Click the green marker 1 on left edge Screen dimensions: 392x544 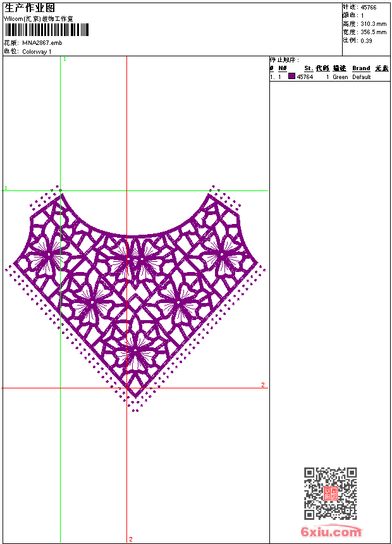point(6,188)
